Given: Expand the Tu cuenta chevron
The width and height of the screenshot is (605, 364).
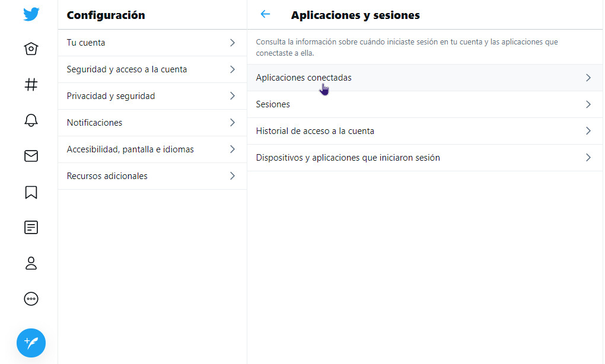Looking at the screenshot, I should [233, 43].
